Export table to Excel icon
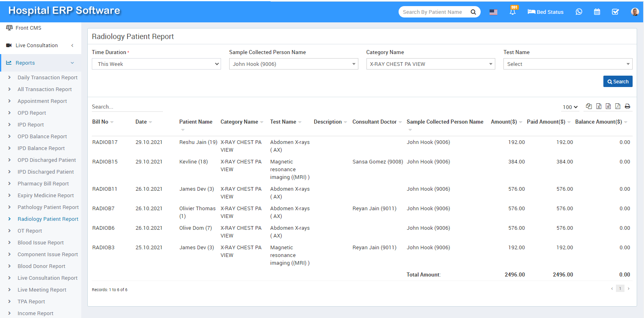Viewport: 644px width, 318px height. pos(598,107)
